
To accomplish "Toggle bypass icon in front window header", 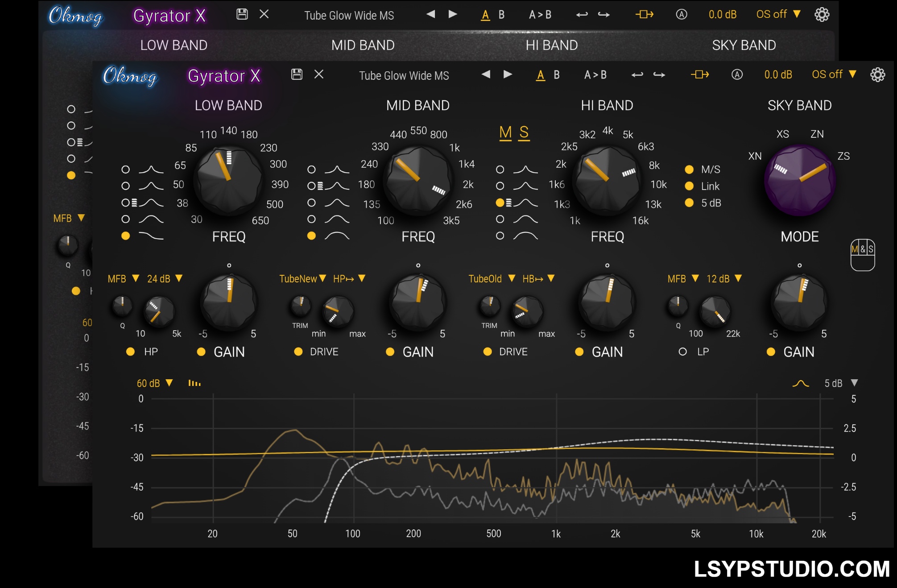I will coord(700,74).
